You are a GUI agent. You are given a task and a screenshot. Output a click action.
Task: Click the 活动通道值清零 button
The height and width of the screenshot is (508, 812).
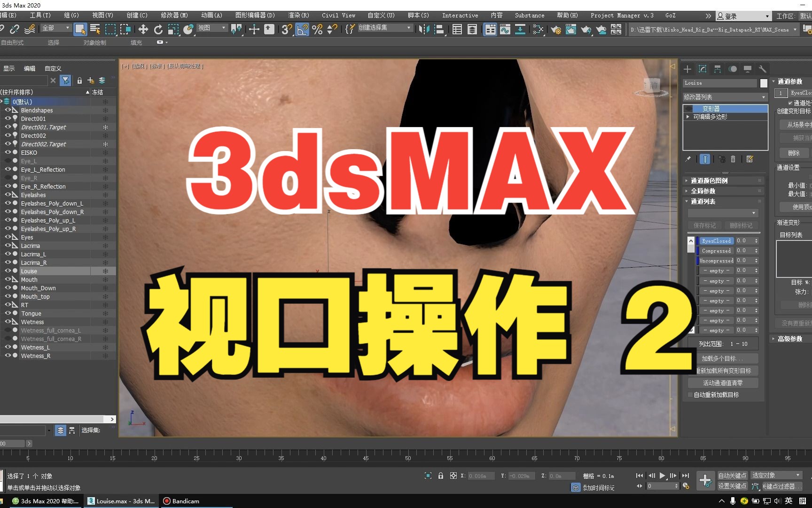723,382
